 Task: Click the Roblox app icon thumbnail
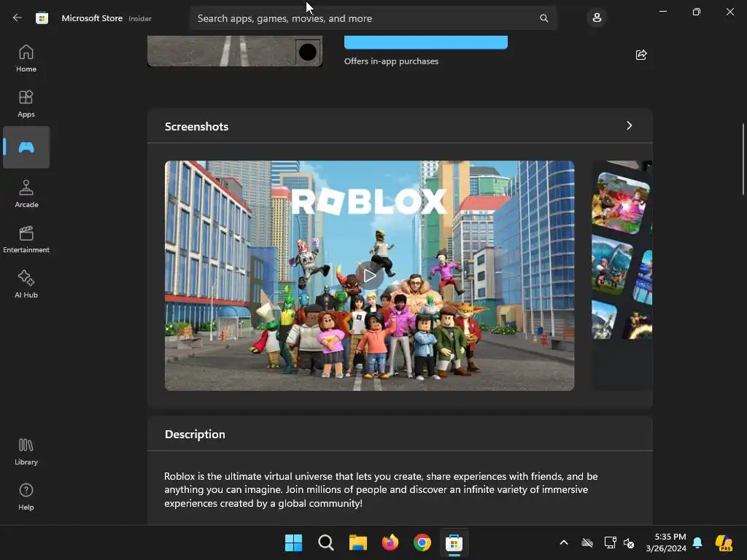click(x=235, y=51)
